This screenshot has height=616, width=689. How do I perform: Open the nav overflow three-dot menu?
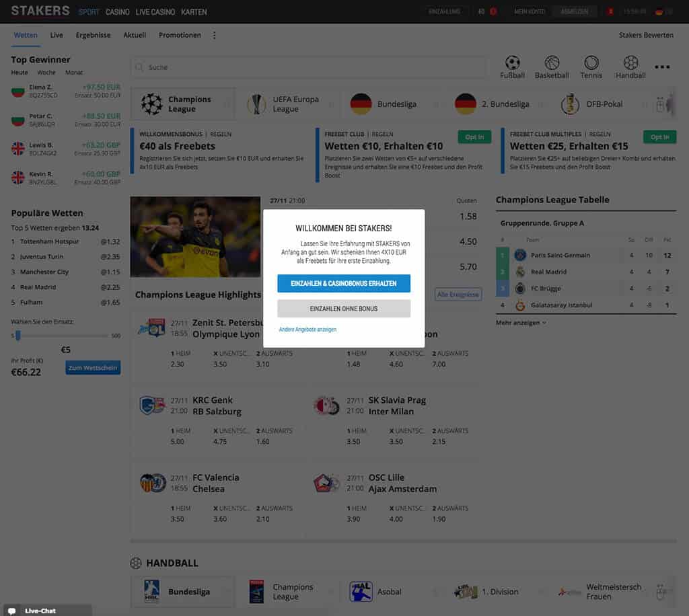[215, 36]
